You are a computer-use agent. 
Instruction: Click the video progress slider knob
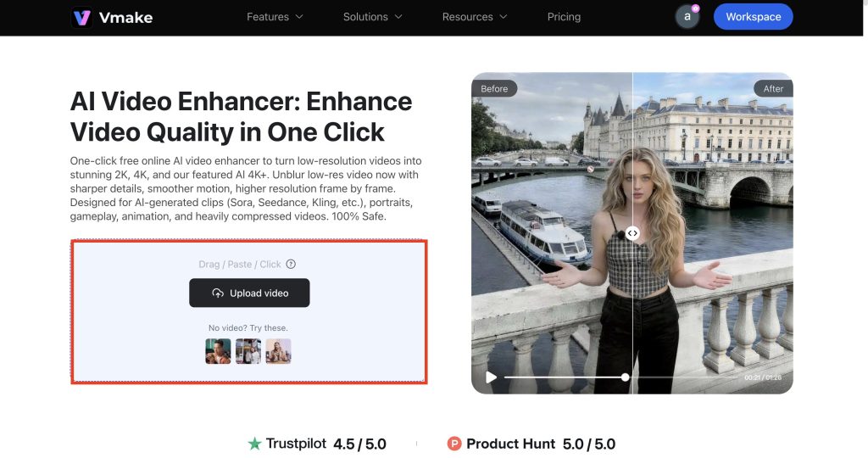point(625,377)
